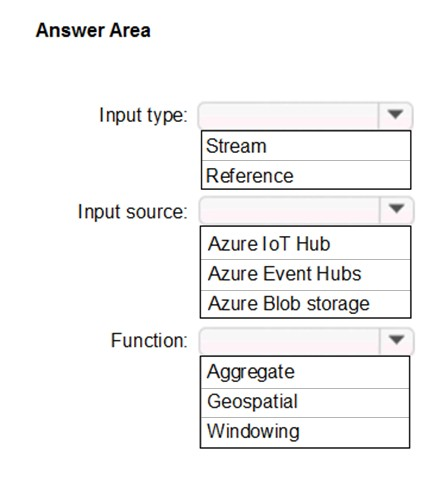
Task: Pick the Azure Blob storage option
Action: pyautogui.click(x=305, y=304)
